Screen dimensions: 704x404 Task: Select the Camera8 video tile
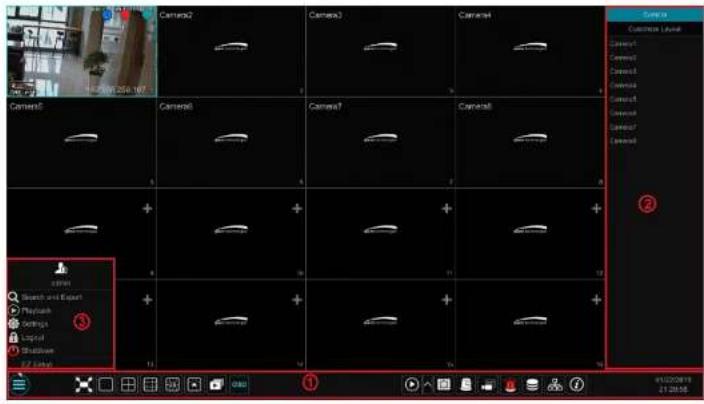tap(530, 142)
